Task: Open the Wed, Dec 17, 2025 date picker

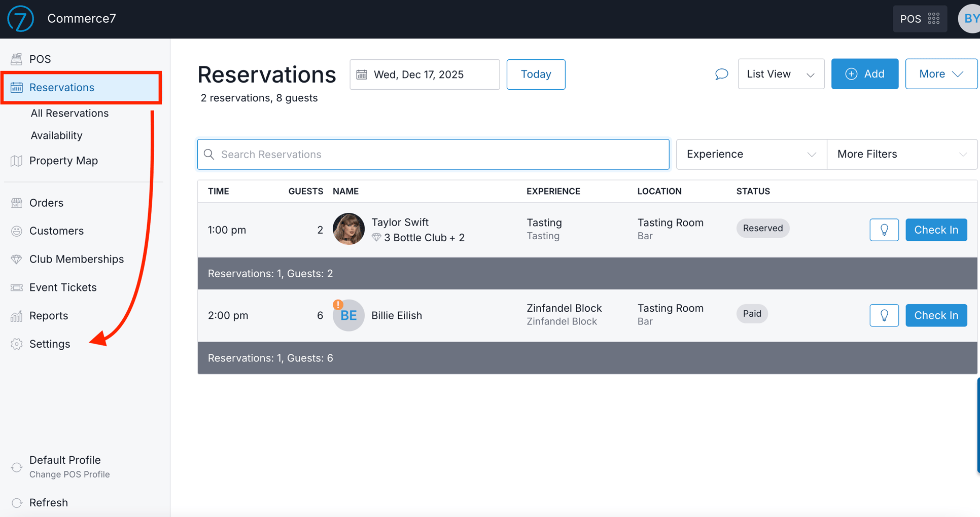Action: coord(425,75)
